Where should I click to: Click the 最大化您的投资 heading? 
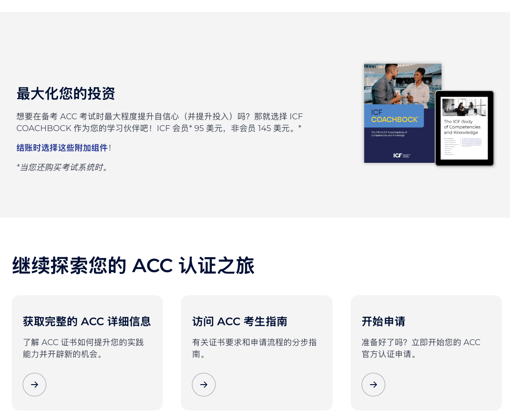pyautogui.click(x=66, y=93)
